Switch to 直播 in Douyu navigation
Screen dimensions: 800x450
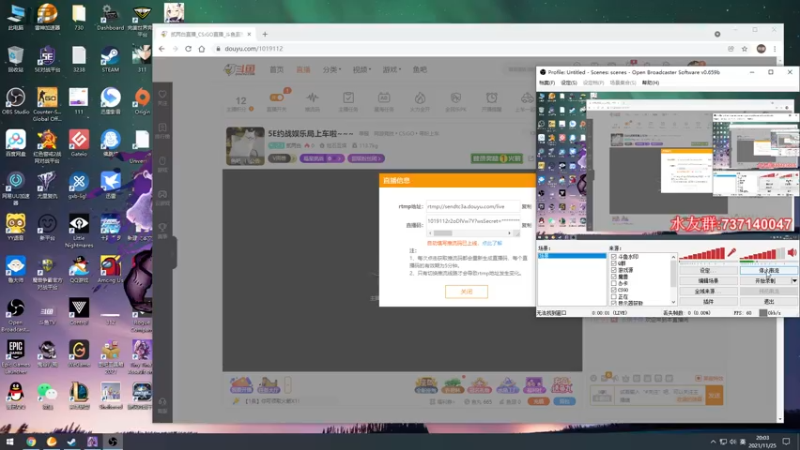(303, 69)
